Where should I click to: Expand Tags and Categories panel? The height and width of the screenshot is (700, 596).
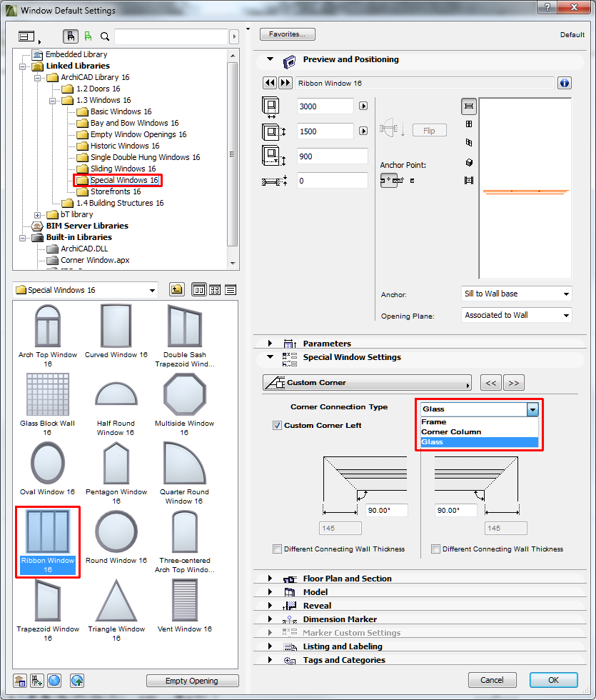(270, 660)
